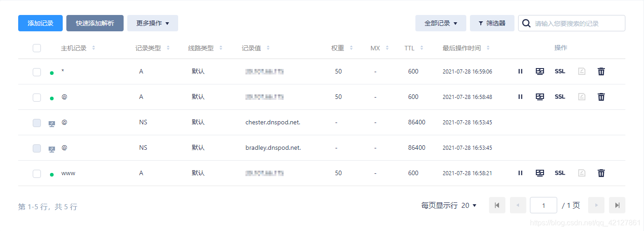Sort by TTL column
This screenshot has width=644, height=231.
422,48
